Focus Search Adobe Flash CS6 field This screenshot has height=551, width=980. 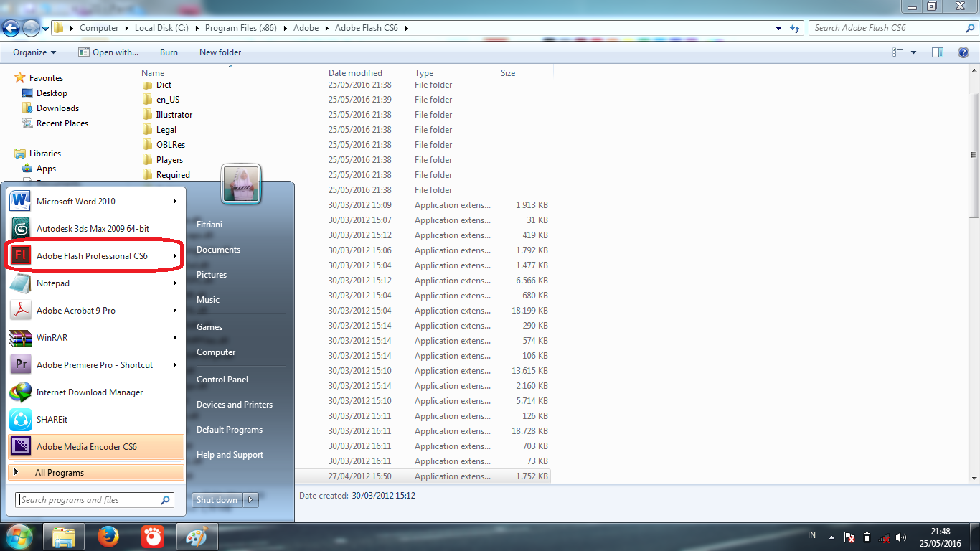893,28
